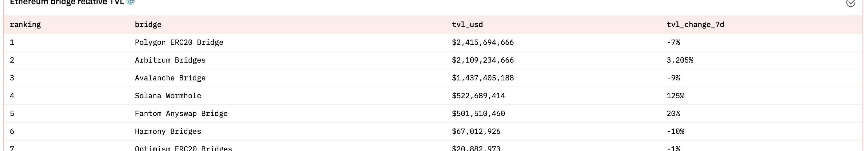Sort by the tvl_usd column header
This screenshot has height=151, width=868.
tap(467, 25)
